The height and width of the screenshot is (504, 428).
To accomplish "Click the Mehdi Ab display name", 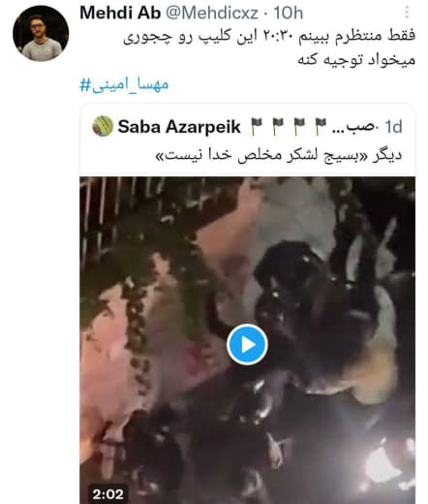I will (x=120, y=13).
